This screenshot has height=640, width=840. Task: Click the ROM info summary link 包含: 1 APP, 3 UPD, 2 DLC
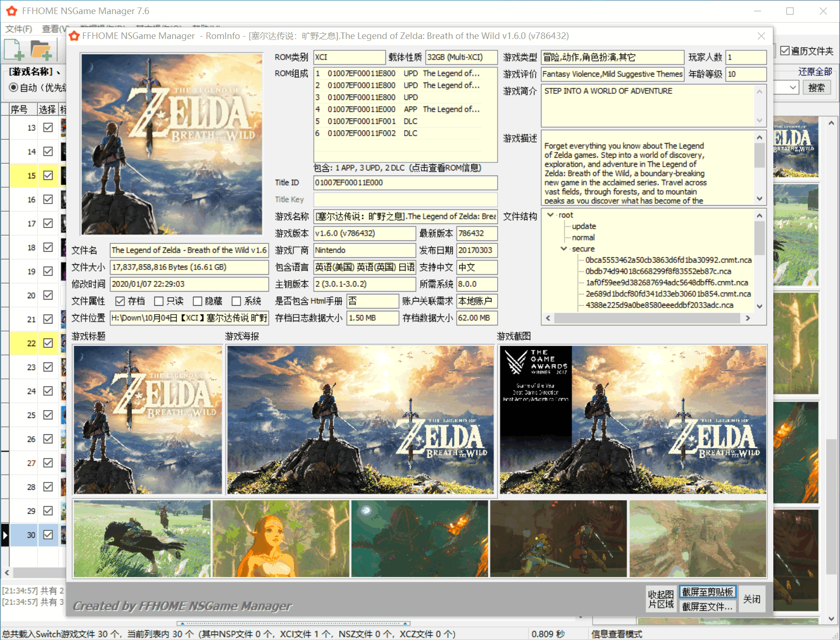coord(398,168)
